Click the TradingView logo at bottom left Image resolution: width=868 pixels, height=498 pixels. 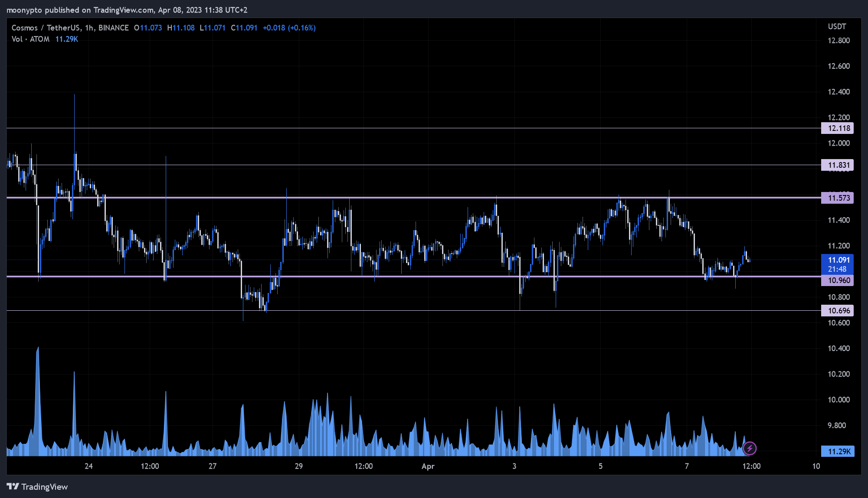37,487
